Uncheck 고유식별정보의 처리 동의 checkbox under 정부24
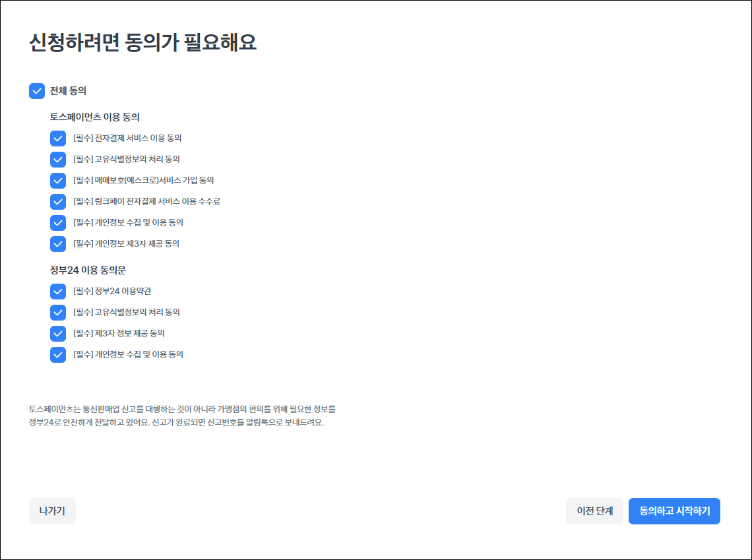 point(58,313)
